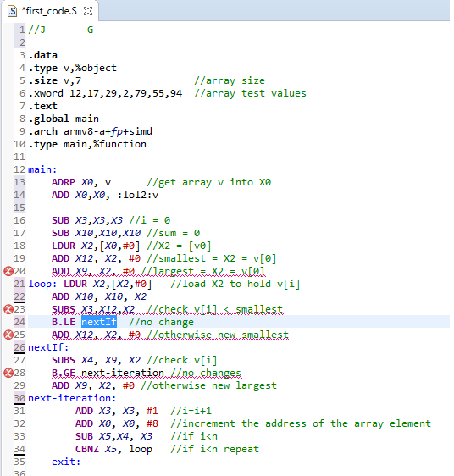Click the CBNZ X5, loop instruction

pos(113,449)
